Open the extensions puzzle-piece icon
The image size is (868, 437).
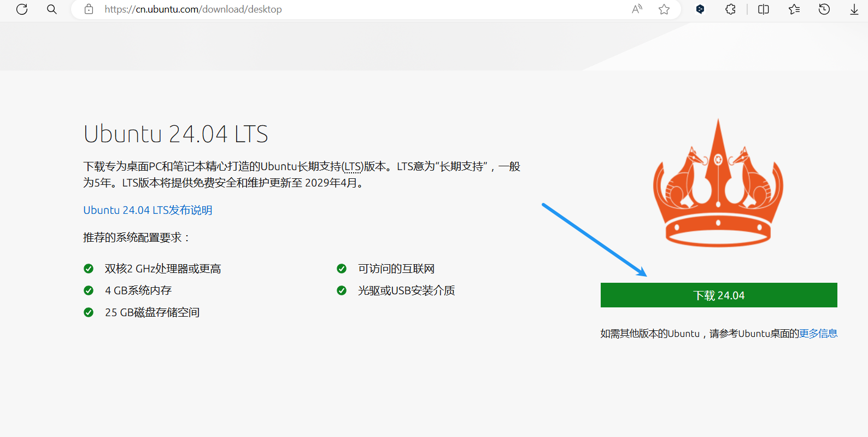pyautogui.click(x=731, y=9)
